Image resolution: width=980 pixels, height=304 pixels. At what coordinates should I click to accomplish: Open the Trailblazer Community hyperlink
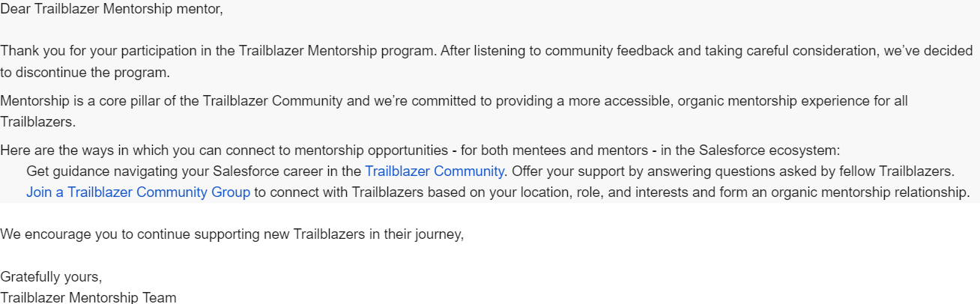pos(435,171)
